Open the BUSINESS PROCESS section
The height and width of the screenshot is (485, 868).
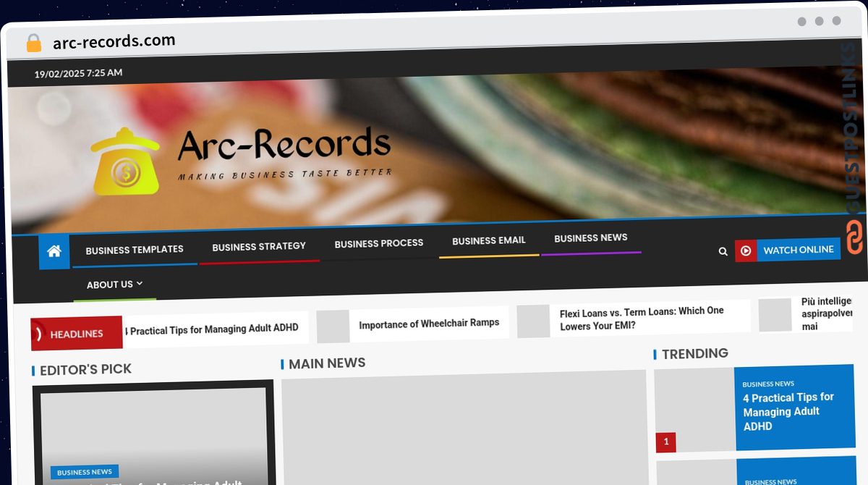tap(379, 243)
